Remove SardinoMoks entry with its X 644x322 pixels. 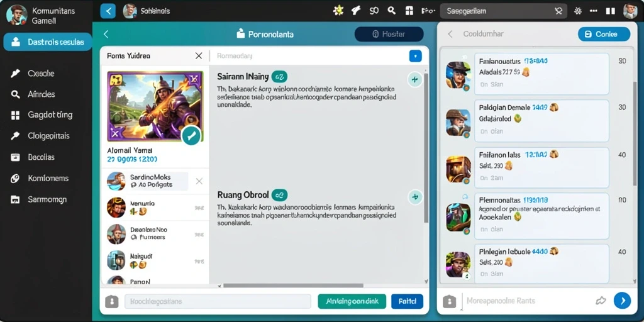[x=199, y=181]
